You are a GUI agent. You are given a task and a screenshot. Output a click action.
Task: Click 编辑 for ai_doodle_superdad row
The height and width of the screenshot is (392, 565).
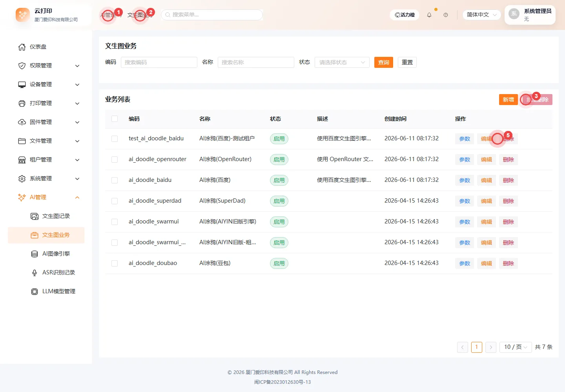[x=487, y=201]
